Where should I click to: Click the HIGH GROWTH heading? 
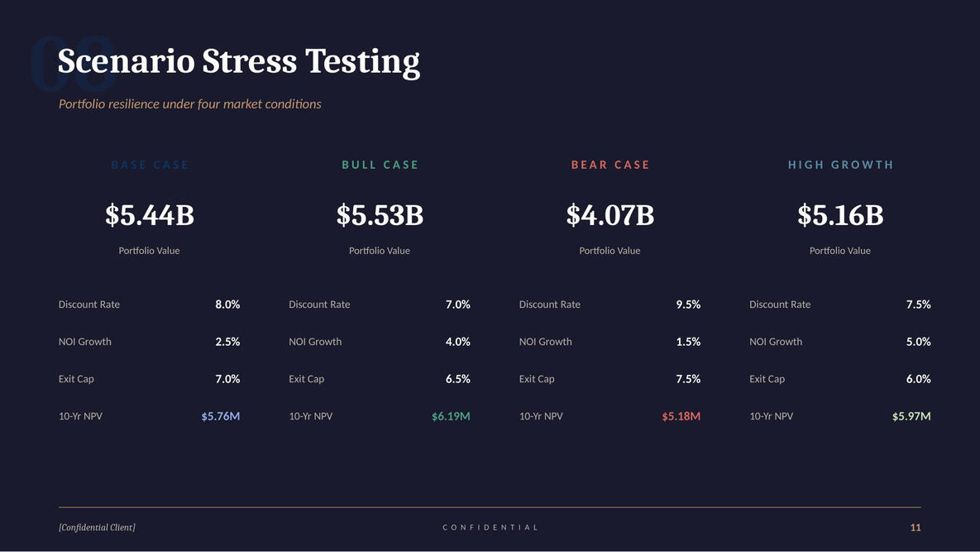[x=840, y=165]
